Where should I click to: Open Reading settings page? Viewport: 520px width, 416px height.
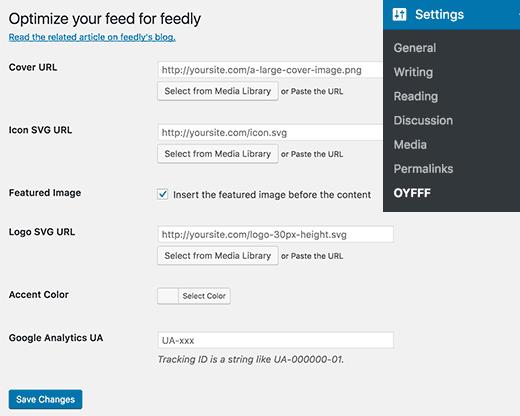coord(416,96)
